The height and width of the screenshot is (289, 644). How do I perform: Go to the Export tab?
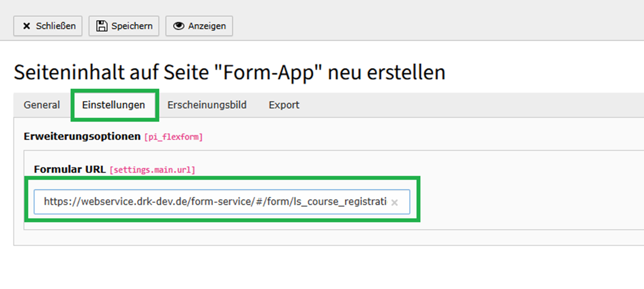[x=284, y=105]
